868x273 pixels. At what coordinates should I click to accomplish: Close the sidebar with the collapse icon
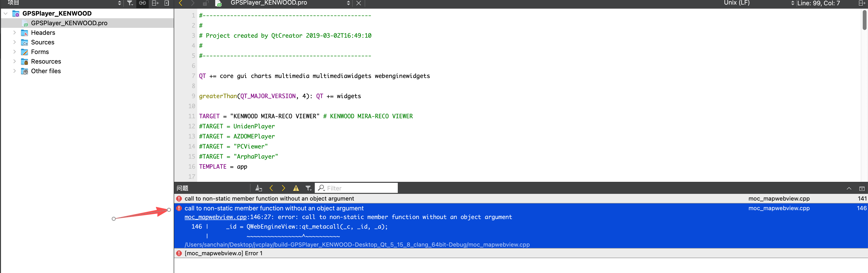(167, 3)
